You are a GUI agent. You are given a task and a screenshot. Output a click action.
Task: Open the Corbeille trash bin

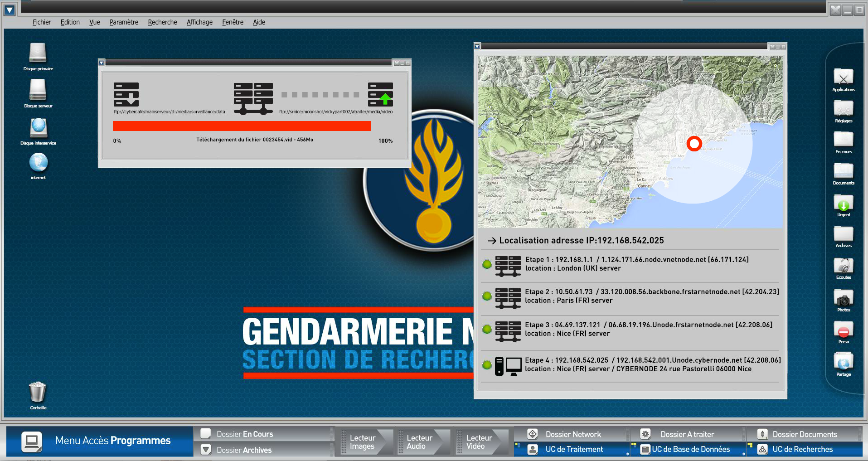[38, 392]
